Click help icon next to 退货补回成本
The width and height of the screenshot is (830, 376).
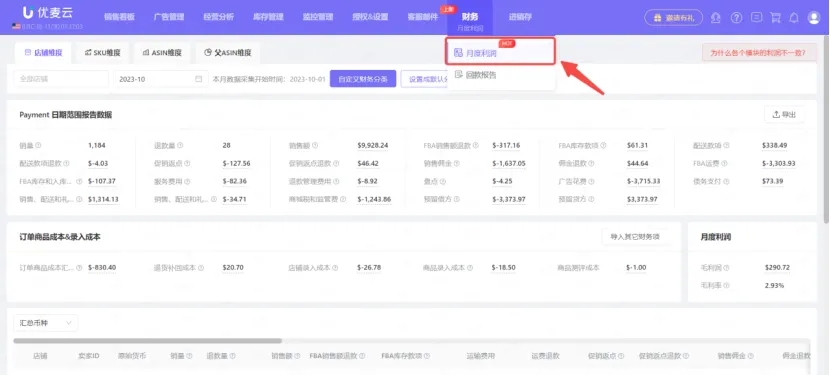coord(201,268)
